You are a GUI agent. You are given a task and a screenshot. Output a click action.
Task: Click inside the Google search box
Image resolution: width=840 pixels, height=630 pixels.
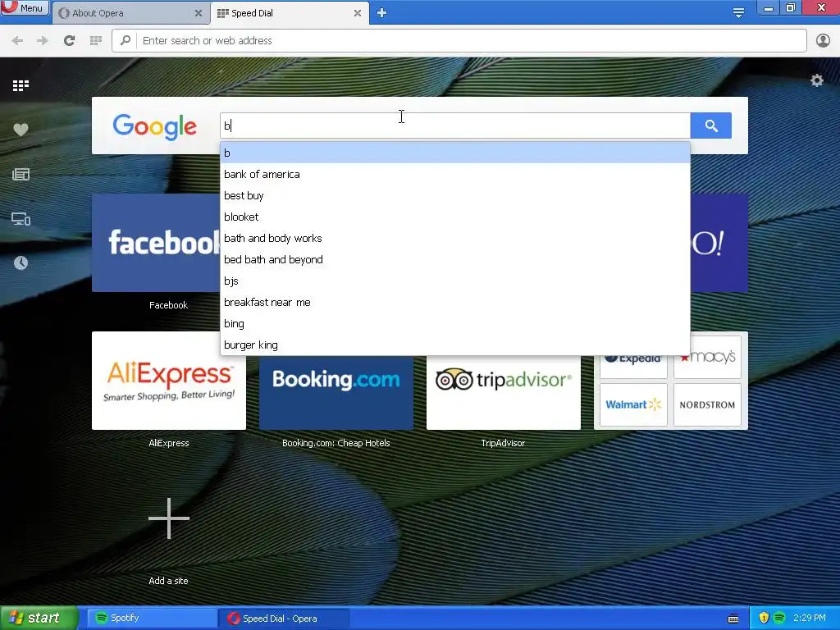pos(454,126)
